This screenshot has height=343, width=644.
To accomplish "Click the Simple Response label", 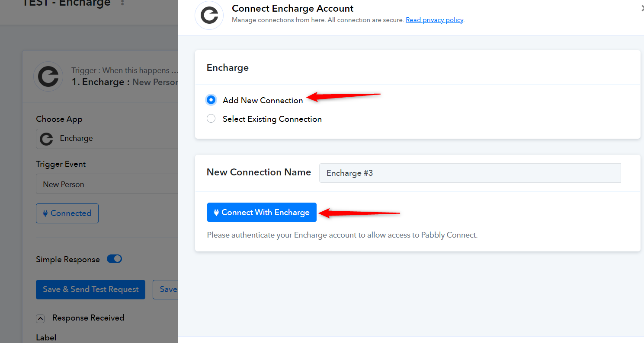I will coord(68,260).
